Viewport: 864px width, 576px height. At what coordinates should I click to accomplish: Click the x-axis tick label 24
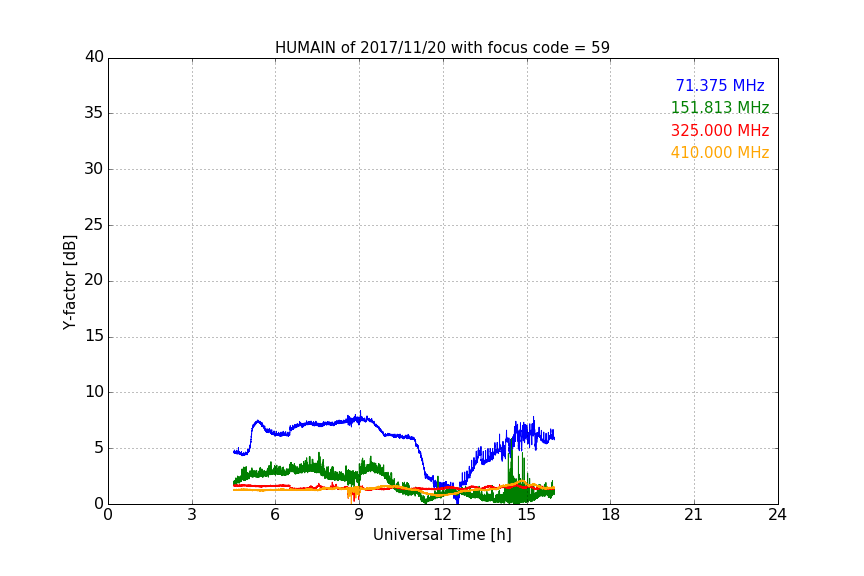pos(777,515)
